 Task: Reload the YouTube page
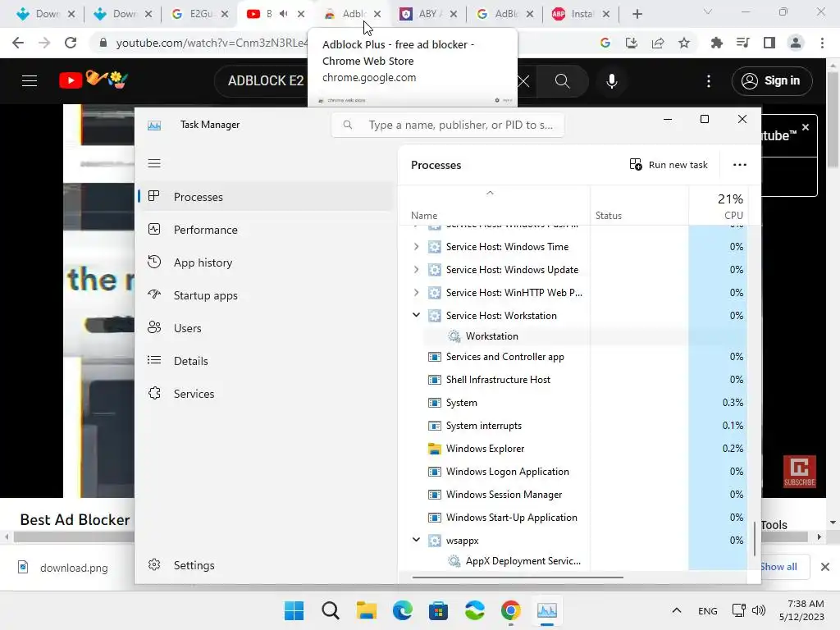click(x=71, y=43)
